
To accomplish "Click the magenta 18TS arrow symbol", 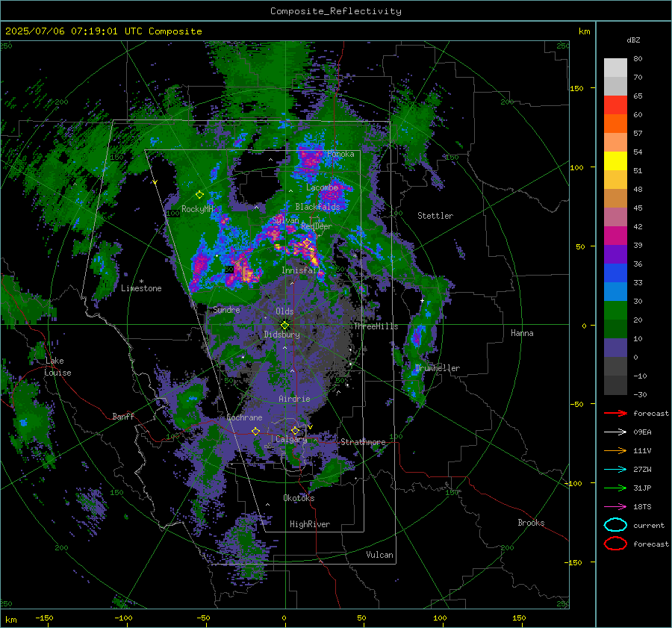I will [x=615, y=506].
